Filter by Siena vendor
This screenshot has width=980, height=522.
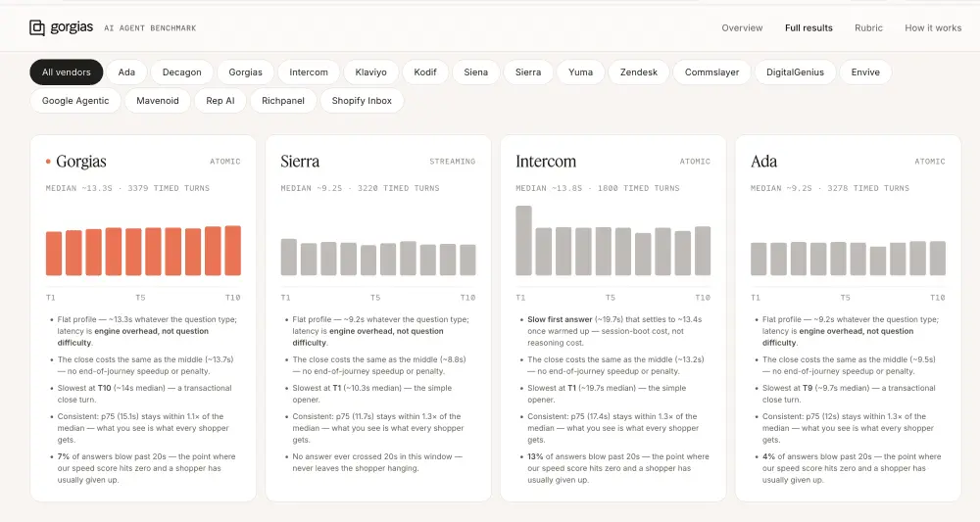[475, 72]
